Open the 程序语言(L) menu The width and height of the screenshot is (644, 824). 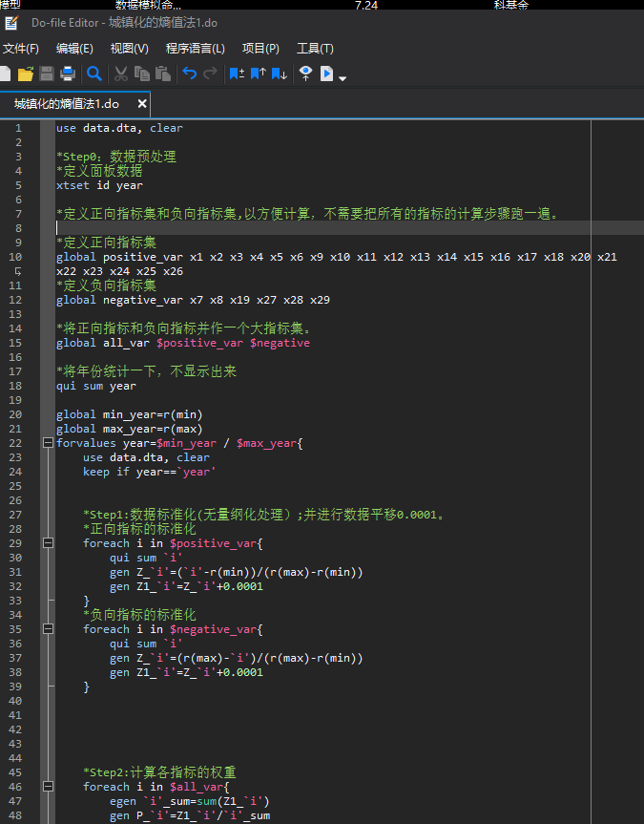tap(196, 49)
